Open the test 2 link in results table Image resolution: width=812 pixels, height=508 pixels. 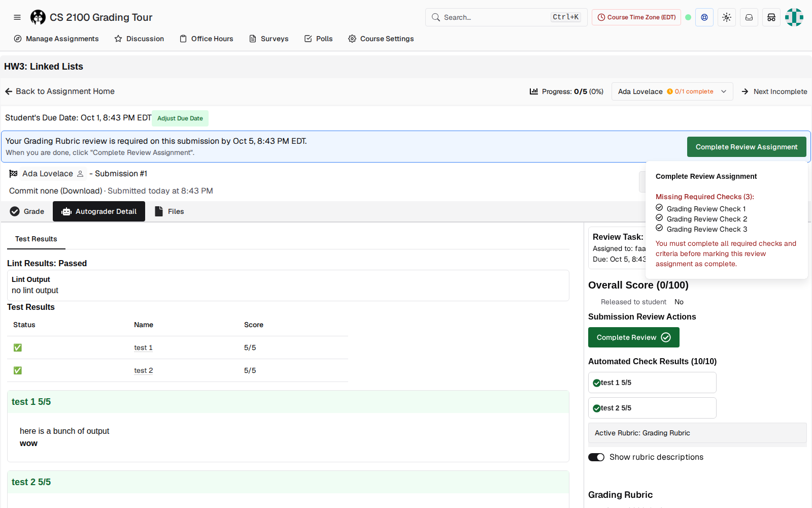point(143,370)
